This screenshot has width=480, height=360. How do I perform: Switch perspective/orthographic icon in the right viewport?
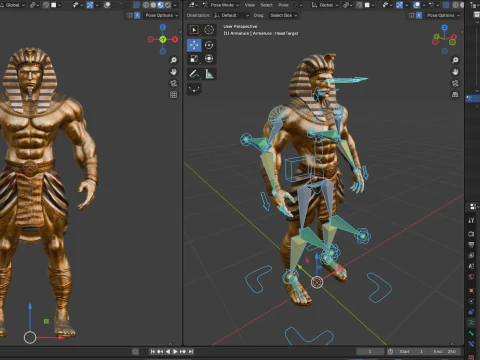pos(455,95)
